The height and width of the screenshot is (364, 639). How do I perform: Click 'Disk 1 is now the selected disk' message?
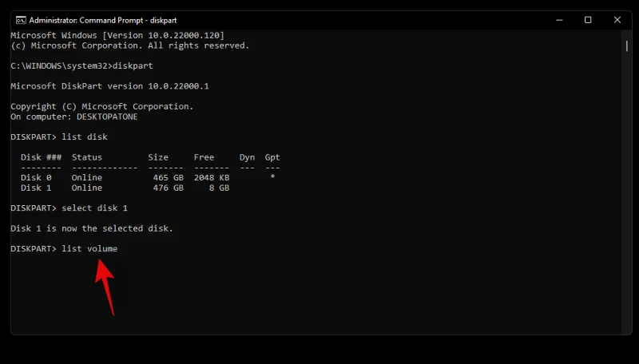click(92, 228)
